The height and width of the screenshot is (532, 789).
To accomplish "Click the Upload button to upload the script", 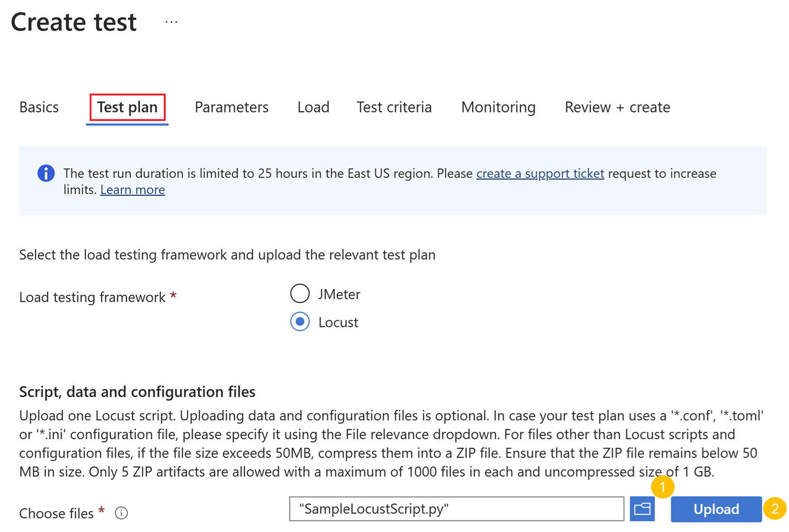I will [716, 509].
